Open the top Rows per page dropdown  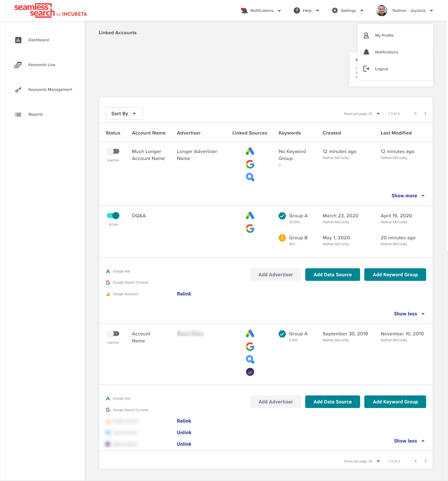click(x=378, y=114)
